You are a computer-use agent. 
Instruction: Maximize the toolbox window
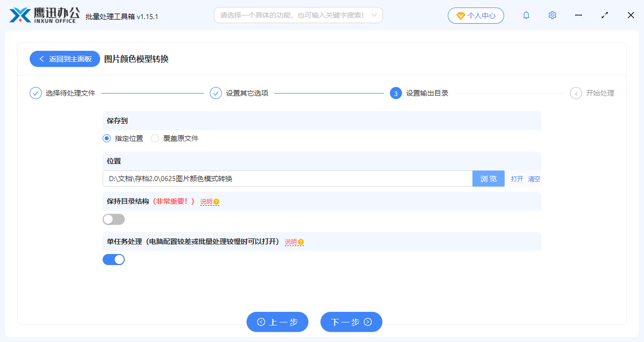(x=605, y=15)
